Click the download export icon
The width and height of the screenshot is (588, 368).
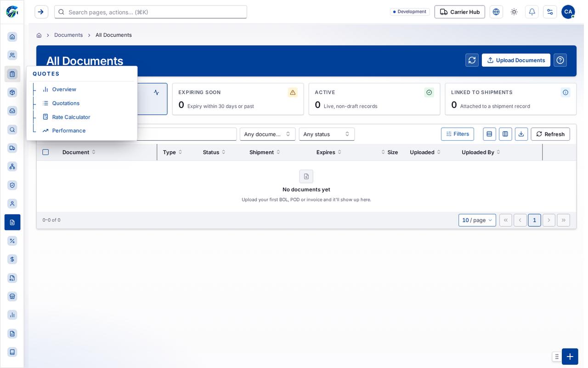pyautogui.click(x=521, y=134)
